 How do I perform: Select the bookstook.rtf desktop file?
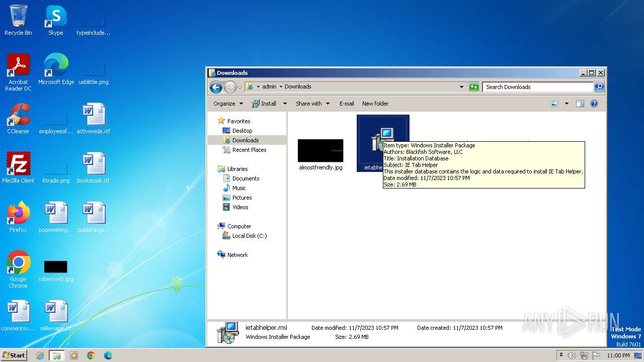point(94,167)
